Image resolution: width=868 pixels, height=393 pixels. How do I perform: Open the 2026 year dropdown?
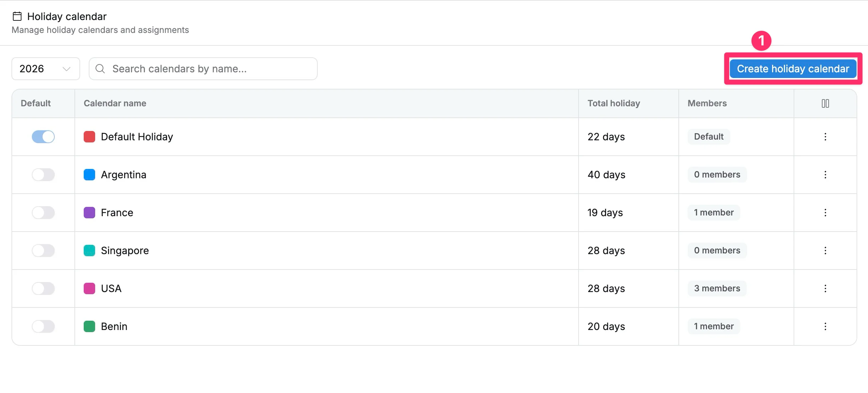point(46,69)
